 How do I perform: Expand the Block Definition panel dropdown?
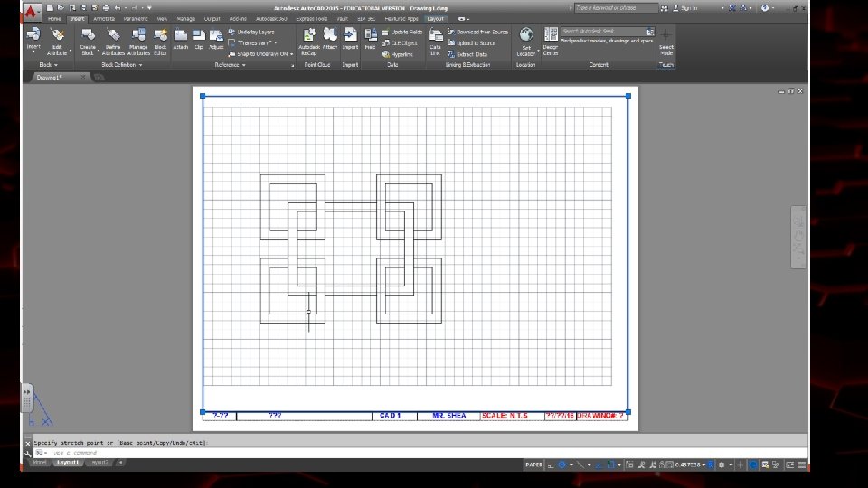(x=122, y=65)
